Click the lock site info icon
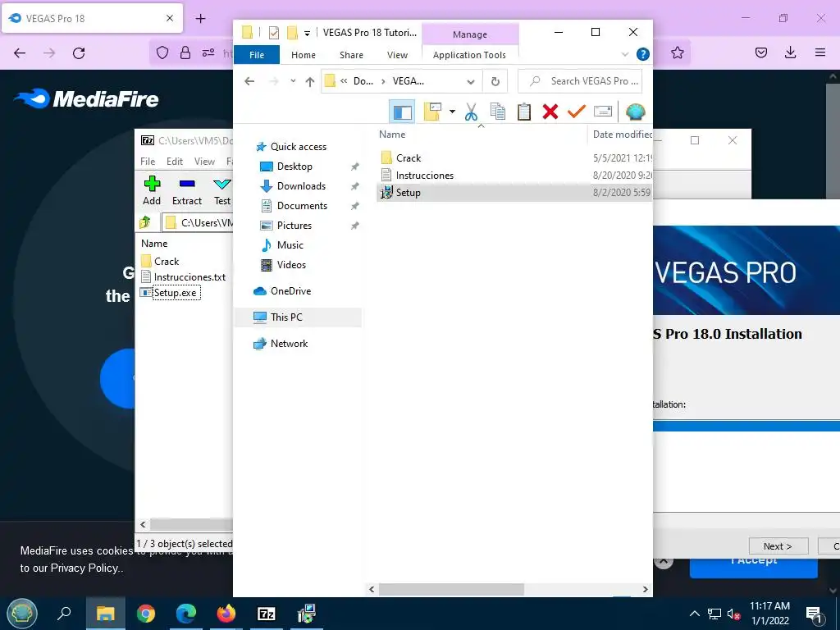The width and height of the screenshot is (840, 630). (185, 52)
